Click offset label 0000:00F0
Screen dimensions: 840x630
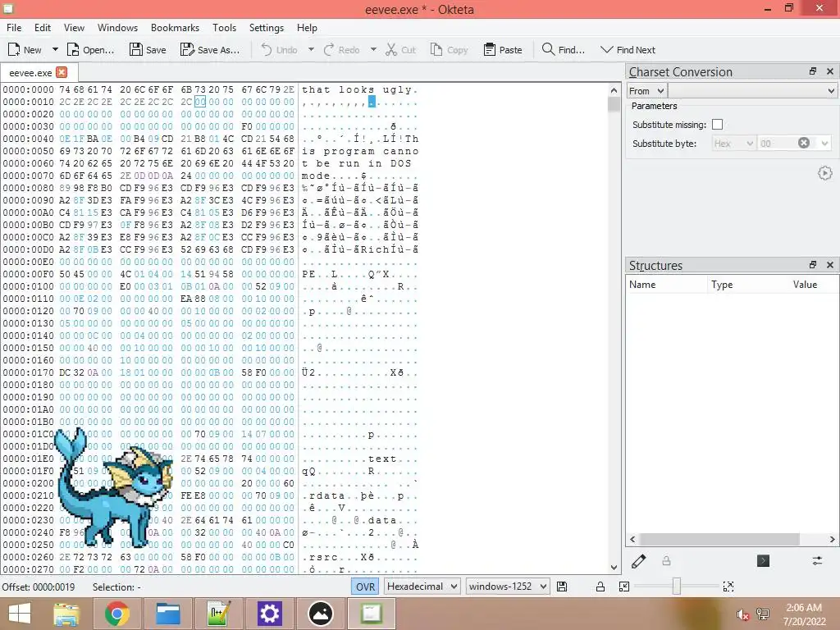click(x=29, y=274)
